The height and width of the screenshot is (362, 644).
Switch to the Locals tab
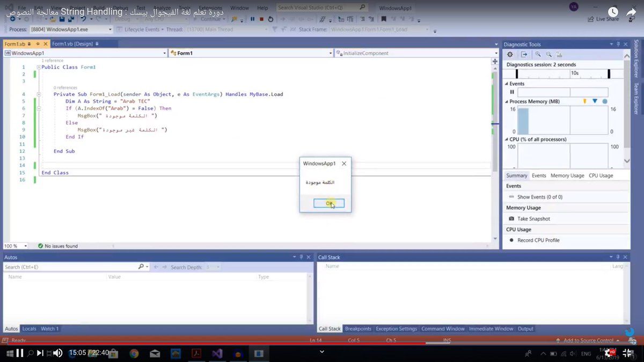coord(30,329)
